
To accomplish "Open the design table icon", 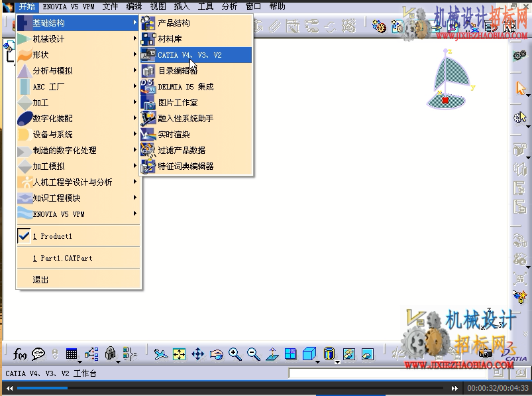I will [72, 354].
